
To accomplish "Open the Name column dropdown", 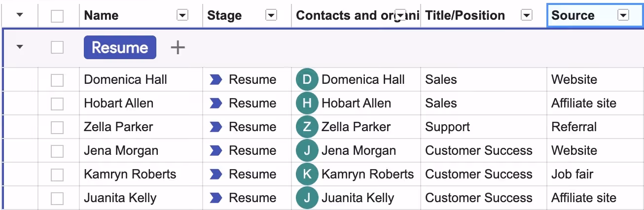I will (182, 15).
